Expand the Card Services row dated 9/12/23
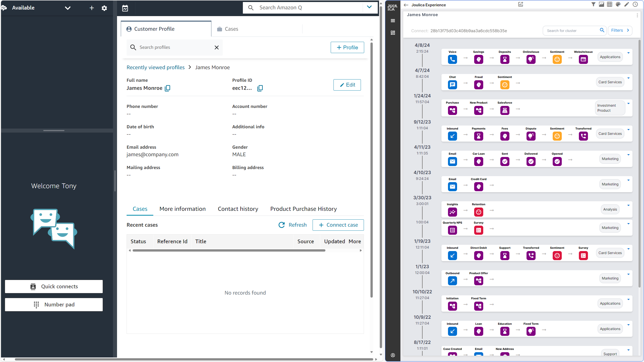 coord(628,130)
